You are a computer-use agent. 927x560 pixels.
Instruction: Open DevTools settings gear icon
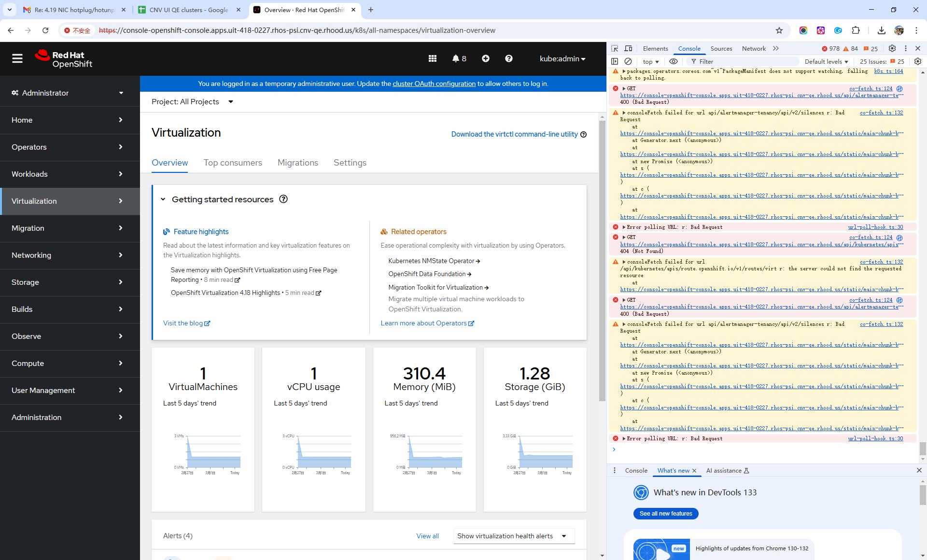coord(892,48)
